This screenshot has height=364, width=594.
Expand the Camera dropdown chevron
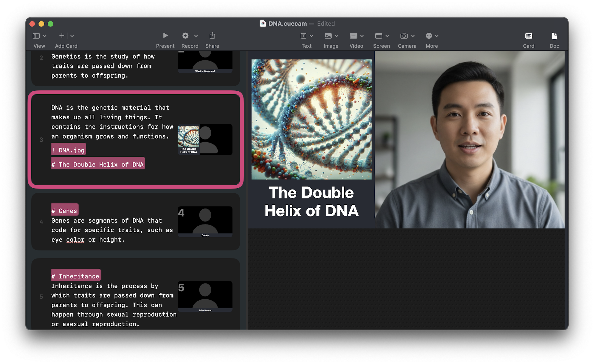coord(413,36)
